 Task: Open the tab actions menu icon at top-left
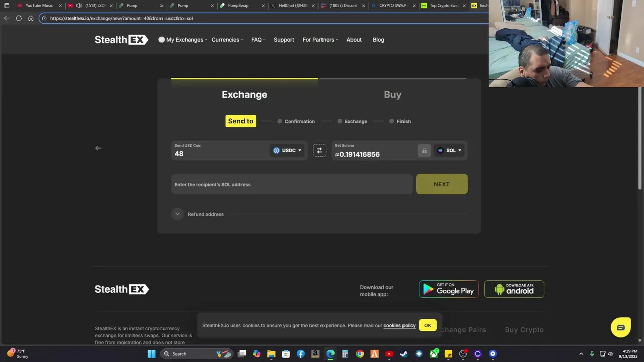tap(7, 6)
